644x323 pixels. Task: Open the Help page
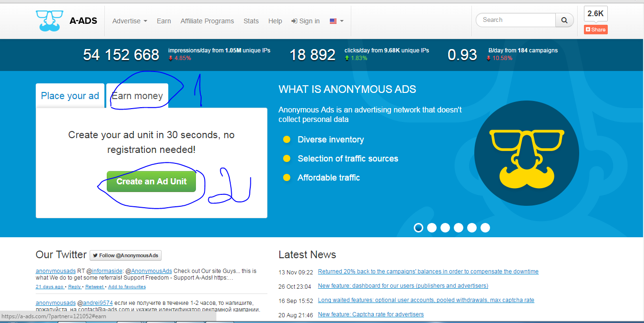point(275,21)
